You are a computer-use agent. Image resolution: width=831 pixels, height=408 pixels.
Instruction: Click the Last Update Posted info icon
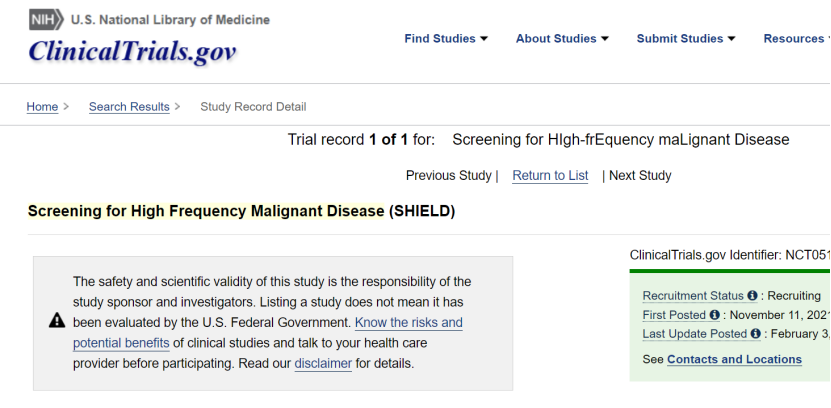[755, 334]
